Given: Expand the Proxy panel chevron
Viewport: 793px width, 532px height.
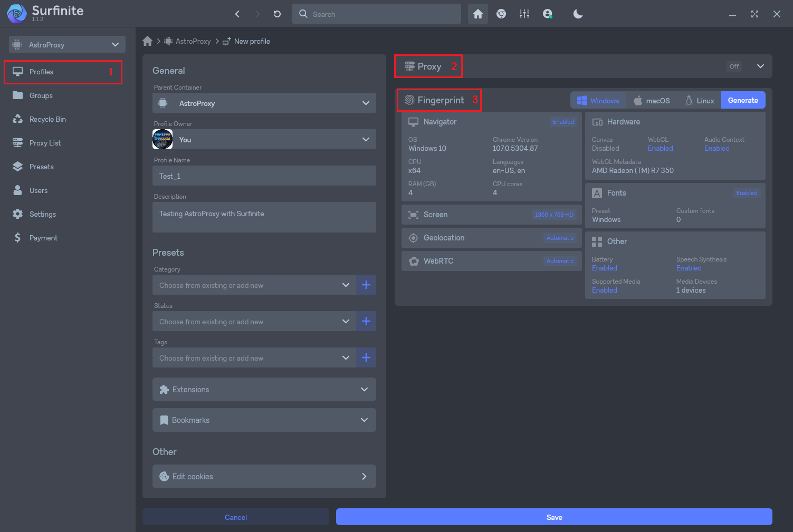Looking at the screenshot, I should [760, 66].
